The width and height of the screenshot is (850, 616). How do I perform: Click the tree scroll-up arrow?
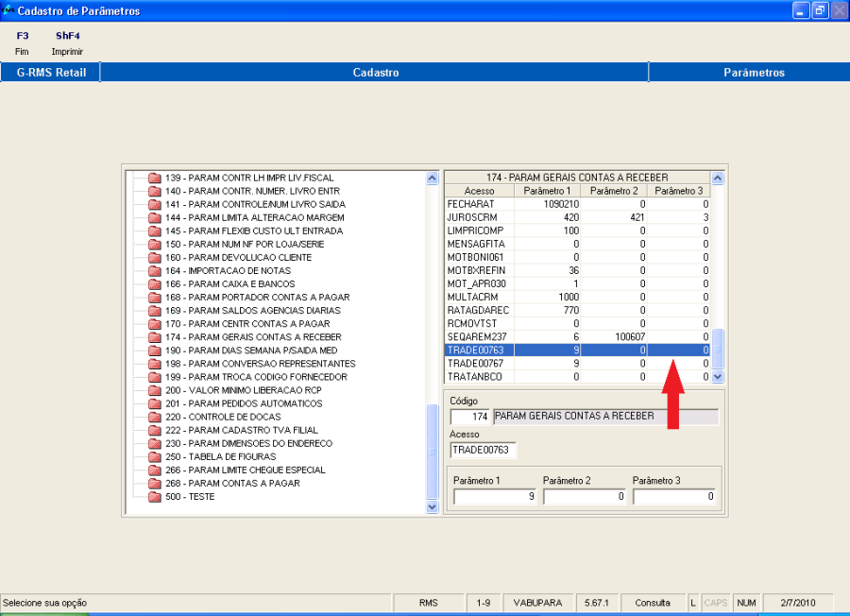(x=432, y=178)
